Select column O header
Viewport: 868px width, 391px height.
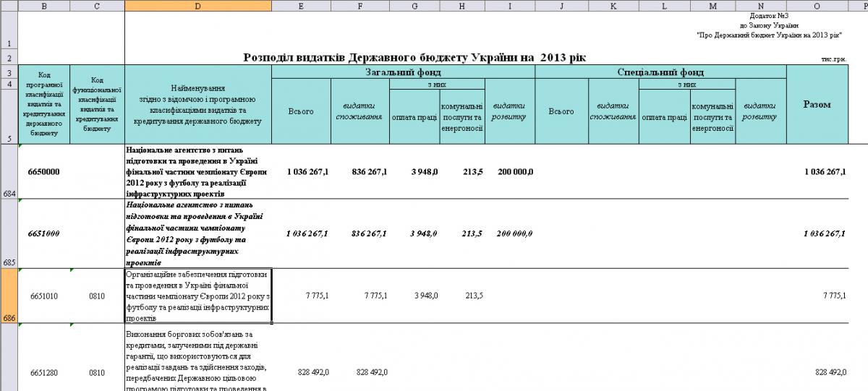click(817, 5)
